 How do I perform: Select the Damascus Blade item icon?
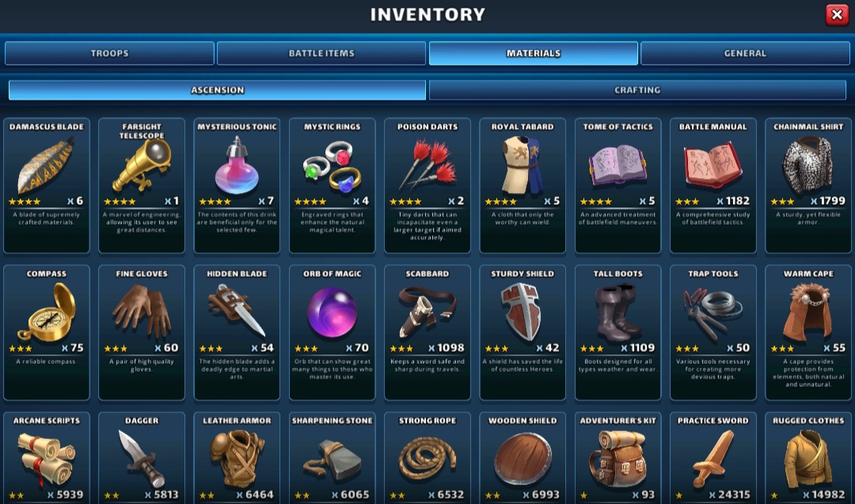click(x=46, y=165)
